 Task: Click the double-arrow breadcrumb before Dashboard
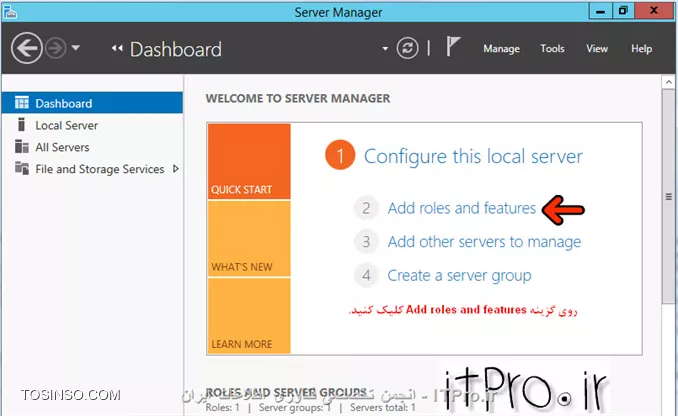[117, 48]
